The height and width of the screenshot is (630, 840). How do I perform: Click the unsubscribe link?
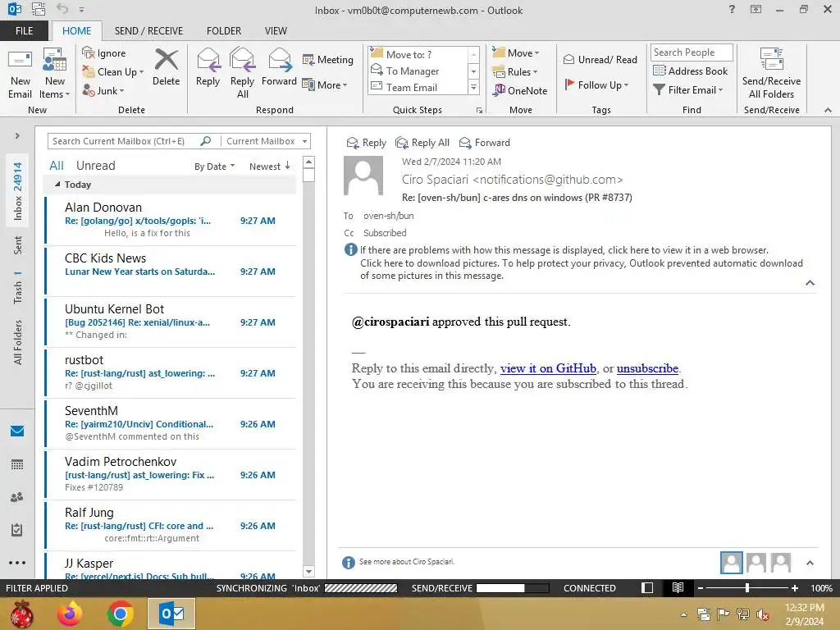click(x=648, y=368)
